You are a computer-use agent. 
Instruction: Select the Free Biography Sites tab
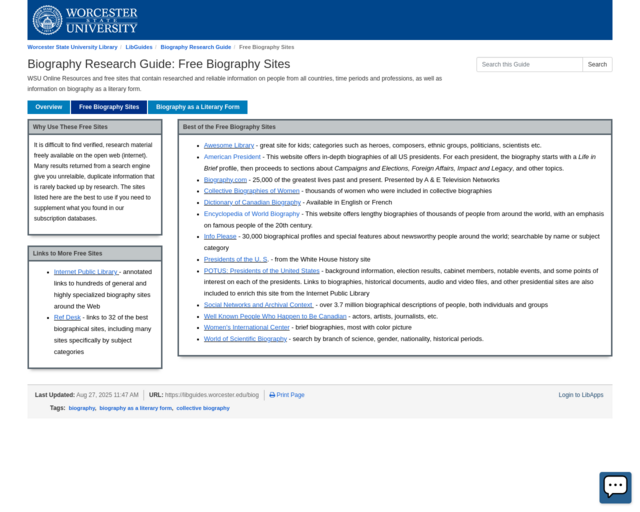pos(109,107)
